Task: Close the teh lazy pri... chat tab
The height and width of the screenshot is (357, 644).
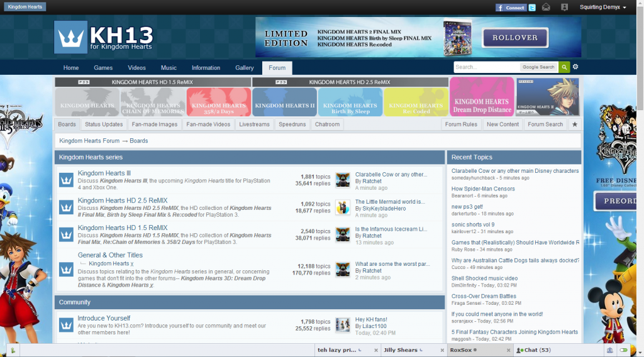Action: (x=376, y=350)
